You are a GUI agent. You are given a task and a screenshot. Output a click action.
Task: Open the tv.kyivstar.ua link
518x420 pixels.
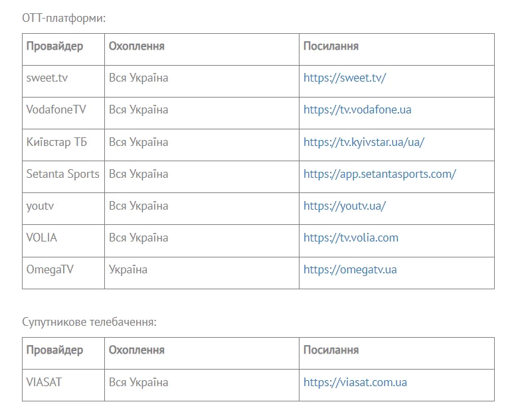(x=363, y=142)
